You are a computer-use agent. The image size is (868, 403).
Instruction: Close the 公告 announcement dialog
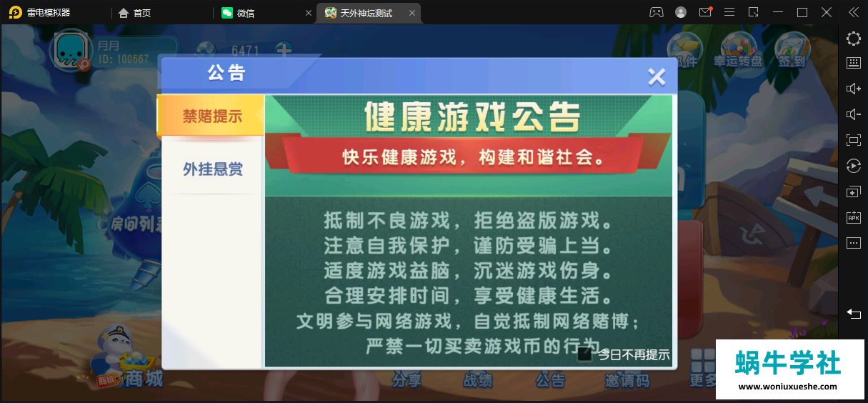click(x=656, y=76)
